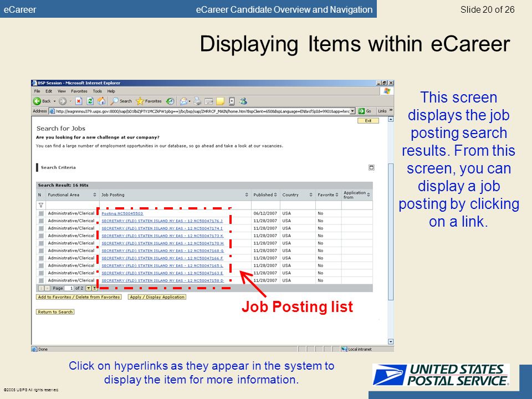Viewport: 532px width, 399px height.
Task: Select row checkbox for NC50047176 J posting
Action: [x=41, y=221]
